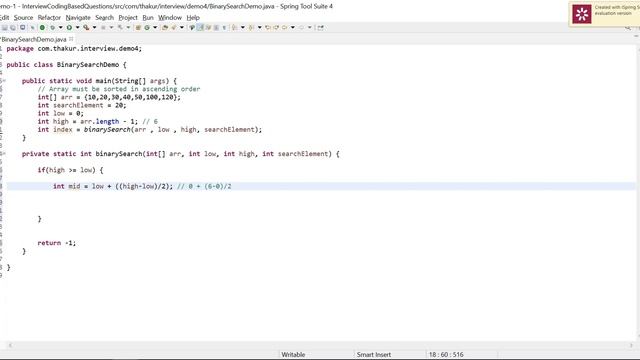The width and height of the screenshot is (640, 360).
Task: Toggle Skip All Breakpoints in toolbar
Action: tap(32, 27)
